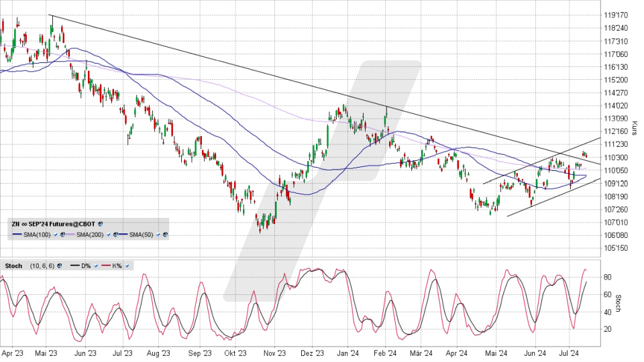This screenshot has width=644, height=362.
Task: Click the Feb '24 date axis label
Action: click(385, 353)
